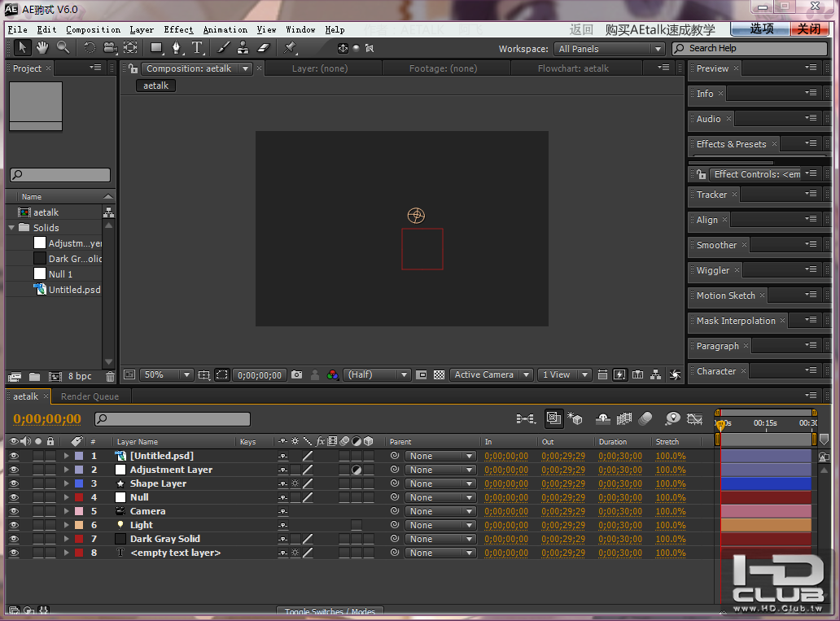The height and width of the screenshot is (621, 840).
Task: Click the 关闭 close button
Action: coord(809,29)
